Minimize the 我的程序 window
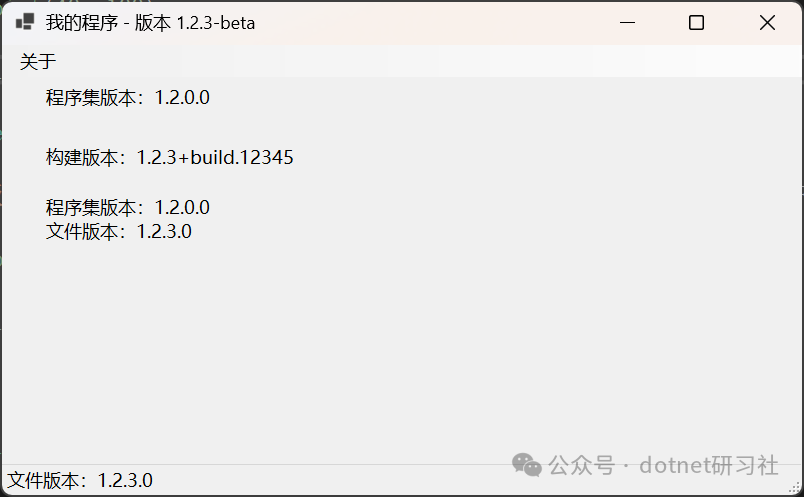The width and height of the screenshot is (804, 497). (x=628, y=22)
